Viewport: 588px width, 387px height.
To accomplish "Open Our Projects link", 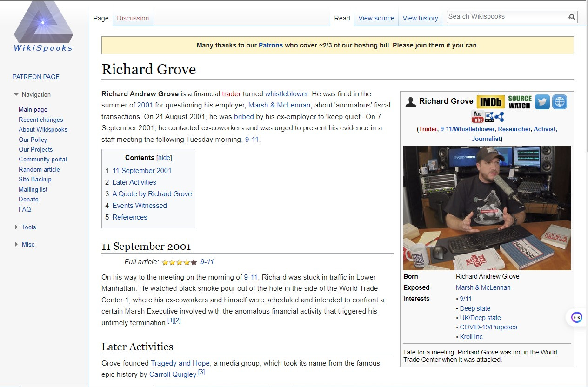I will (35, 149).
